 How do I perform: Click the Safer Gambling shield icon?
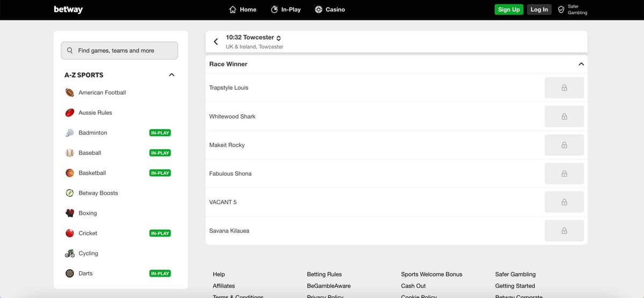point(561,10)
